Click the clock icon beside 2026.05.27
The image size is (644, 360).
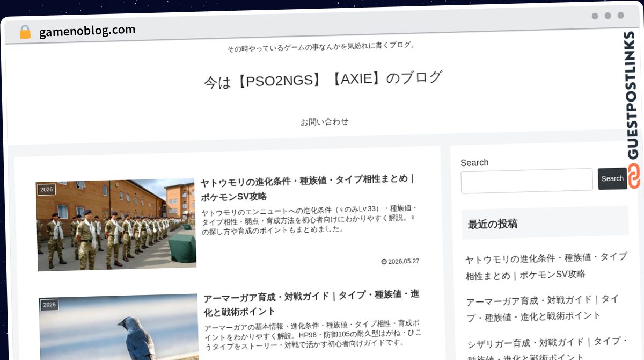click(384, 262)
